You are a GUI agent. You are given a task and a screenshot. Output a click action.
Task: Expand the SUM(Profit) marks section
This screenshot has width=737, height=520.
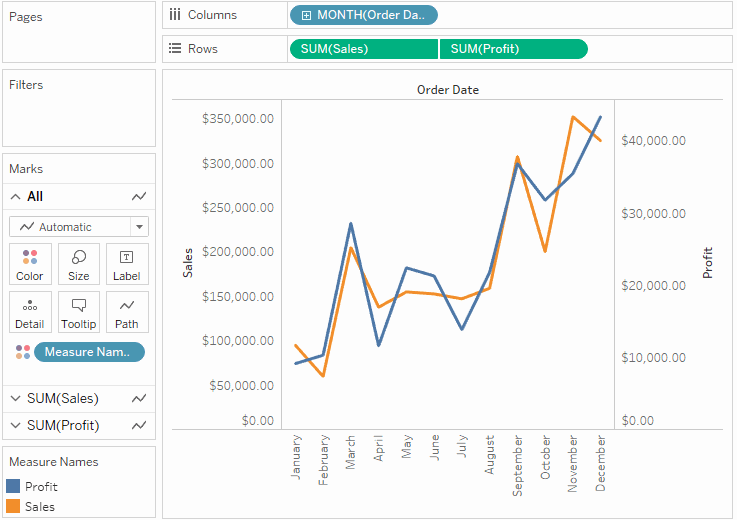click(16, 425)
